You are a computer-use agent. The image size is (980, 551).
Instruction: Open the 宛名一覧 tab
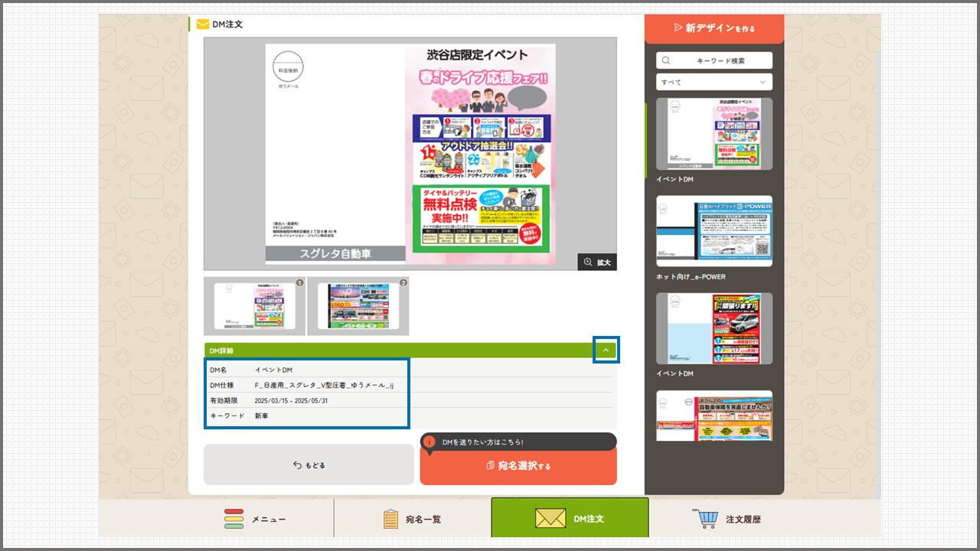coord(412,519)
